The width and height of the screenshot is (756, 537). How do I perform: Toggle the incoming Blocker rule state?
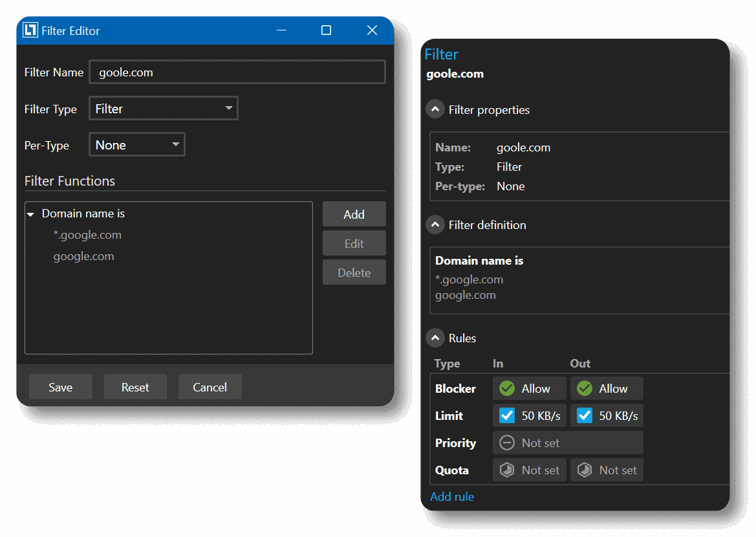[x=529, y=388]
